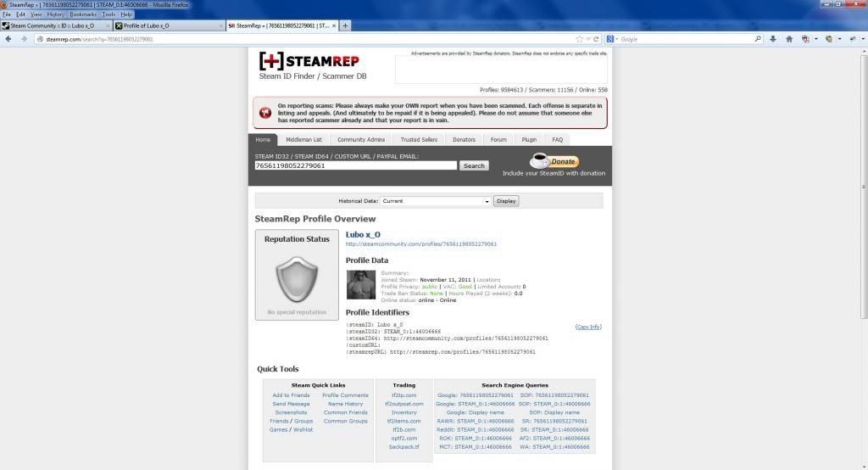Open the Historical Data dropdown

[436, 200]
